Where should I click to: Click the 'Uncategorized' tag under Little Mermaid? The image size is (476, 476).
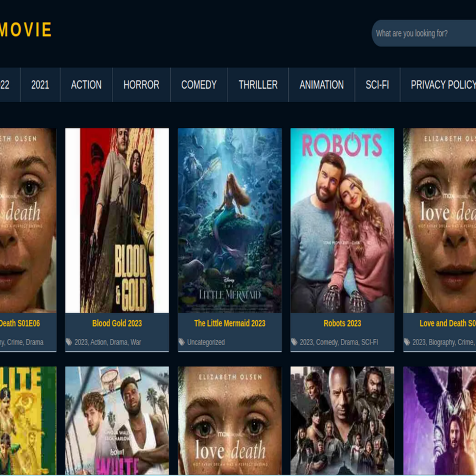click(206, 342)
